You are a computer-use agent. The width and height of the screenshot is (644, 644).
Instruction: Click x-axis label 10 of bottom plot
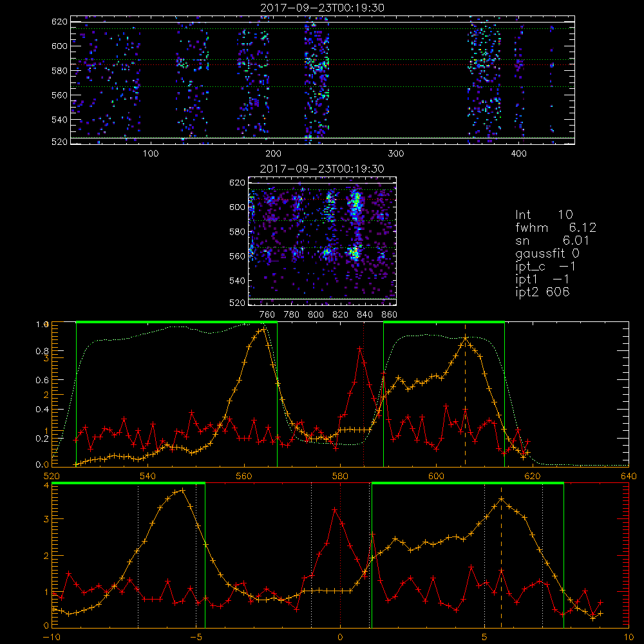(x=629, y=638)
